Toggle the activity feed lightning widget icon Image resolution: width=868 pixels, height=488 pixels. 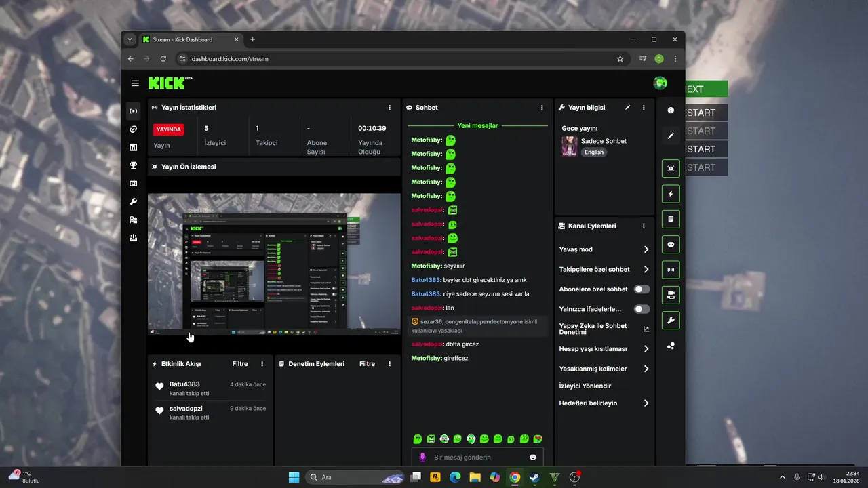(x=671, y=194)
